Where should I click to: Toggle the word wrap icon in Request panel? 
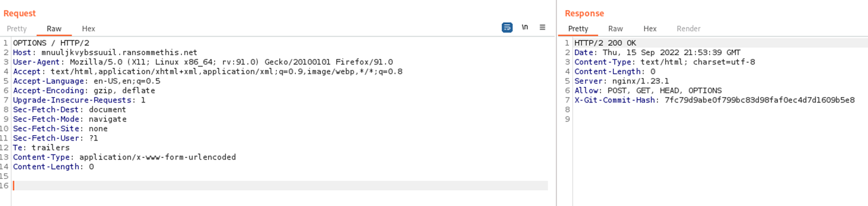[x=507, y=28]
